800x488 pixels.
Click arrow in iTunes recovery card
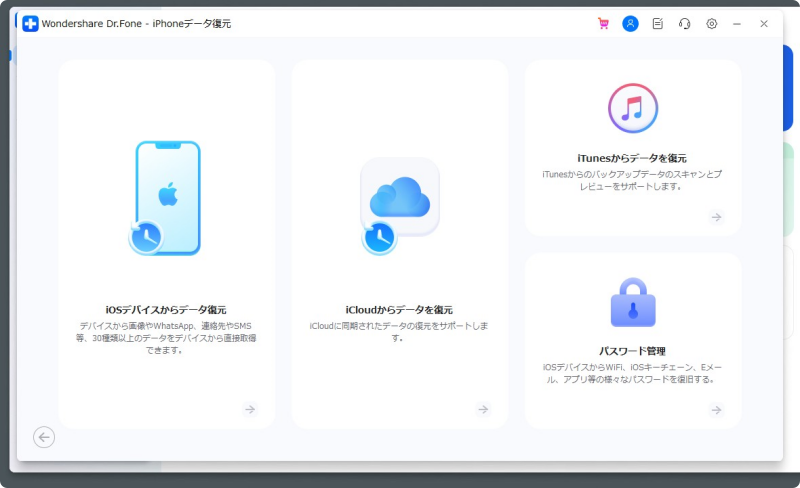click(x=717, y=217)
